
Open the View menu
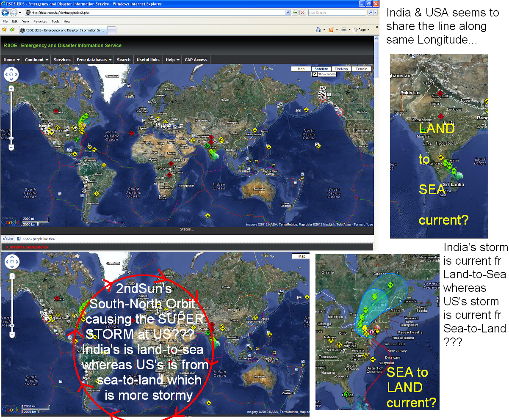click(x=25, y=21)
